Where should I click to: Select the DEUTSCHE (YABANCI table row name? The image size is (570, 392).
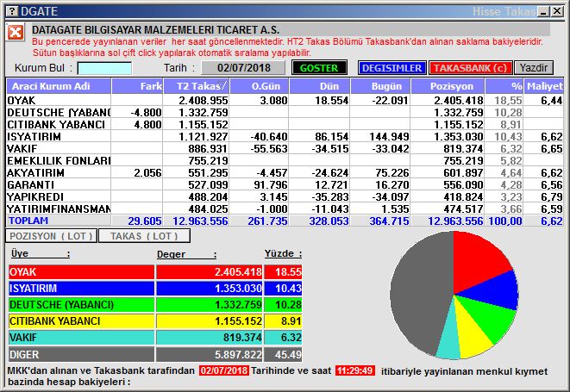point(59,113)
